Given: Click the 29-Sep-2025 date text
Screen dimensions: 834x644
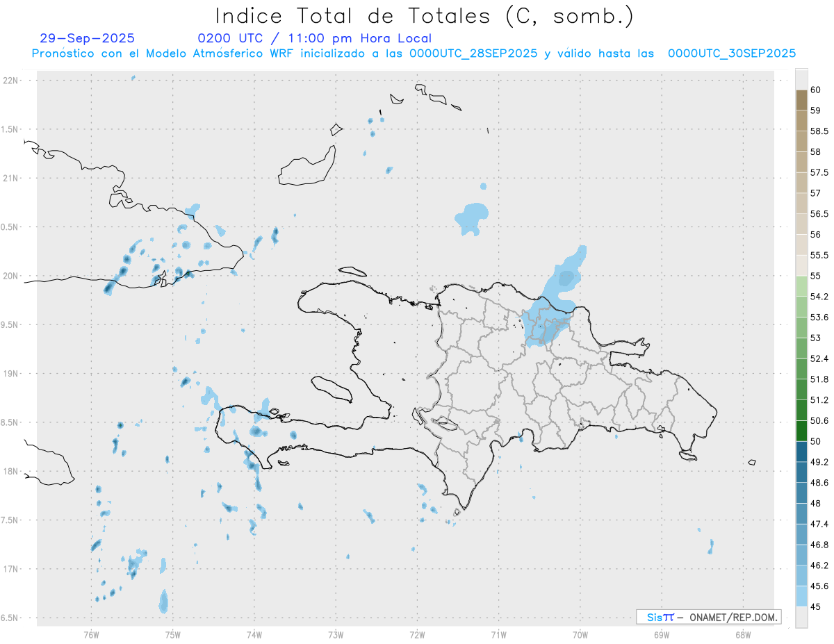Looking at the screenshot, I should [x=88, y=38].
